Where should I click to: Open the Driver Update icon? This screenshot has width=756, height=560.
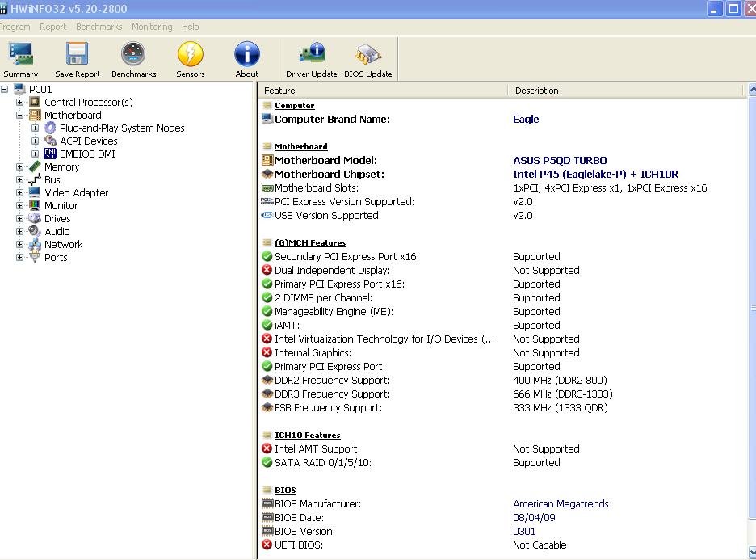312,53
